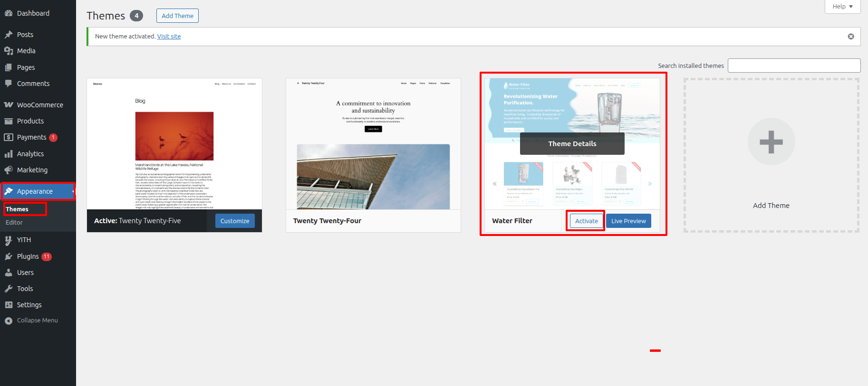
Task: Click the Marketing megaphone icon
Action: (9, 170)
